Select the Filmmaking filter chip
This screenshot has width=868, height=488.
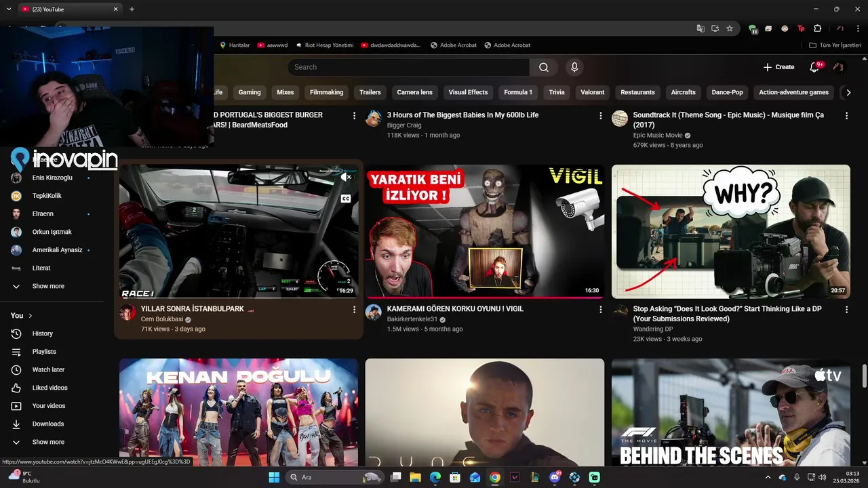[x=327, y=92]
